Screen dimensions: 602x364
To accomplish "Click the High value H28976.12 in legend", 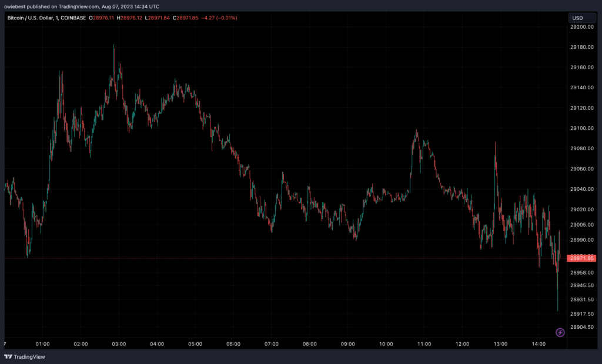I will (129, 18).
